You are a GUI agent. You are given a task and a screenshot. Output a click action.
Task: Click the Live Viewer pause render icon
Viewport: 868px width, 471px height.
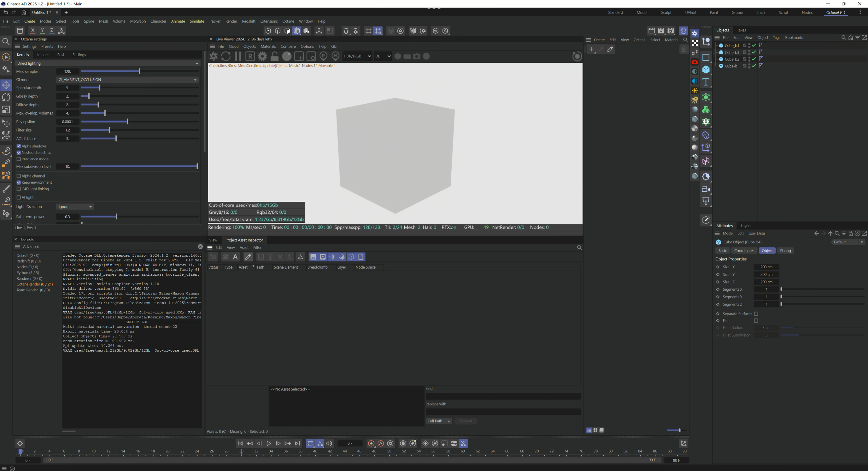(238, 56)
